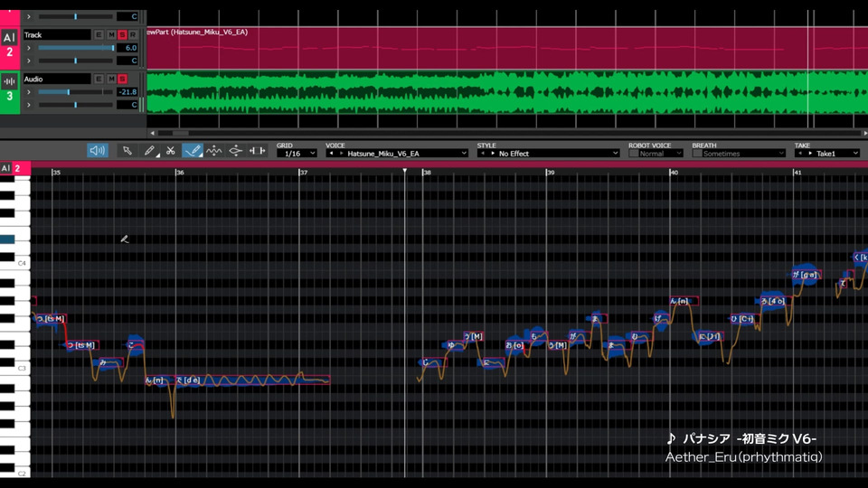This screenshot has height=488, width=868.
Task: Select the pencil draw tool
Action: (149, 151)
